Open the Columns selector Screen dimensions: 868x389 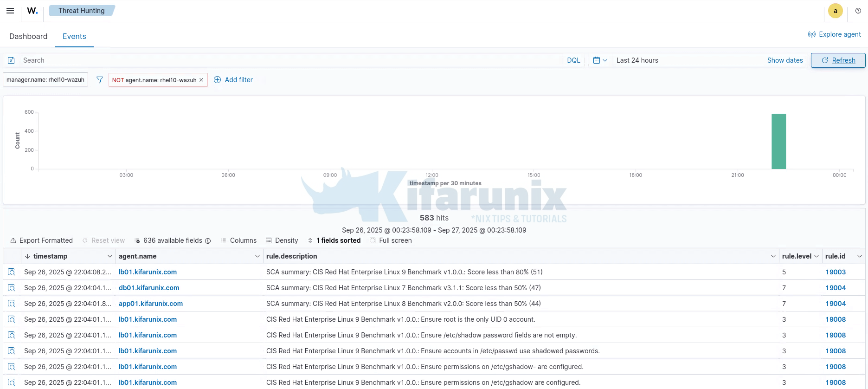pos(239,240)
